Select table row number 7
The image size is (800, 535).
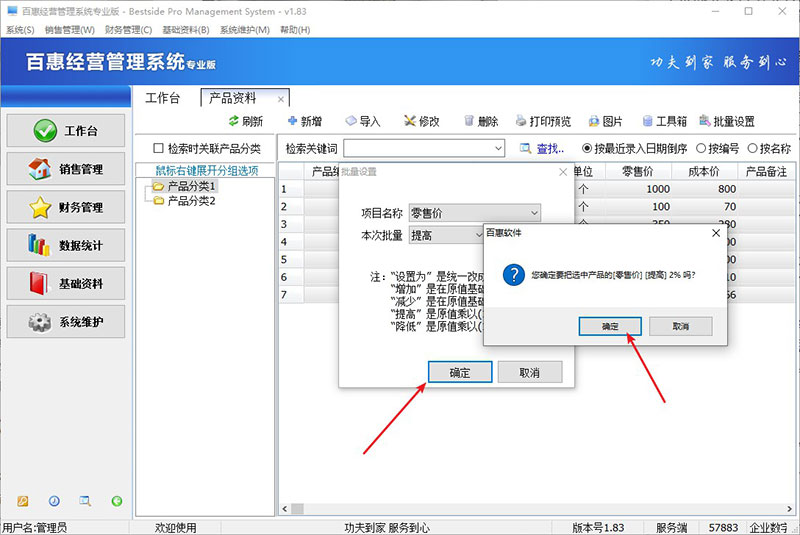(x=291, y=295)
